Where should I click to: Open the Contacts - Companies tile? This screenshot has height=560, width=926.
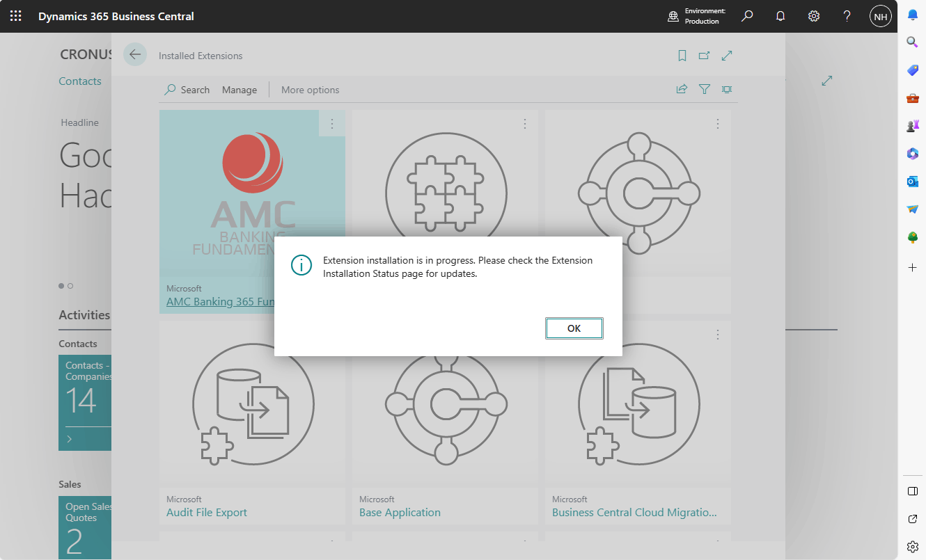tap(85, 403)
